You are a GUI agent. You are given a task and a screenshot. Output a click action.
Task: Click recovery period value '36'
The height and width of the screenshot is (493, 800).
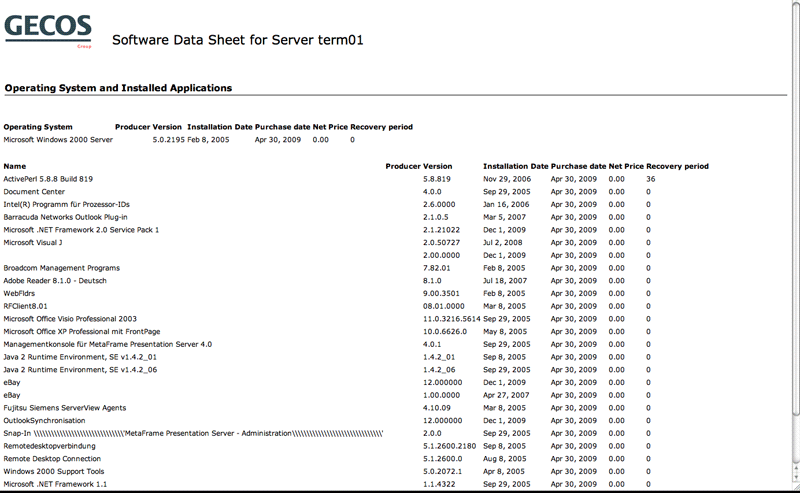(x=651, y=179)
